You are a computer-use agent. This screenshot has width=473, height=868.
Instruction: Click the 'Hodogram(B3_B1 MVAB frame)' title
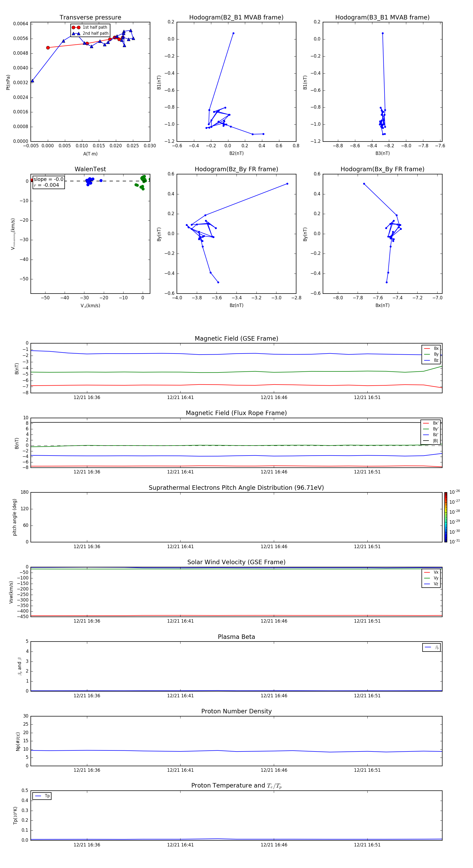point(382,18)
